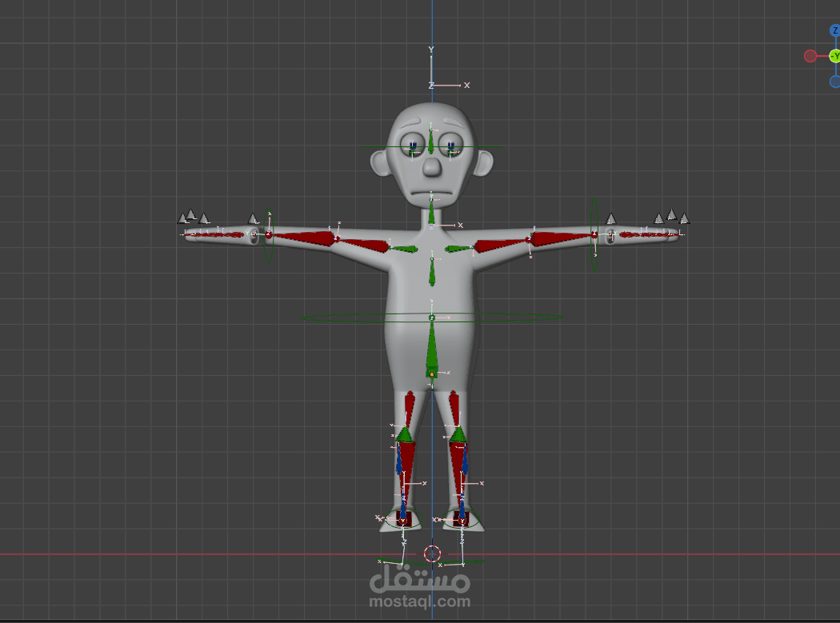
Task: Select the green head bone between the eyes
Action: coord(430,142)
